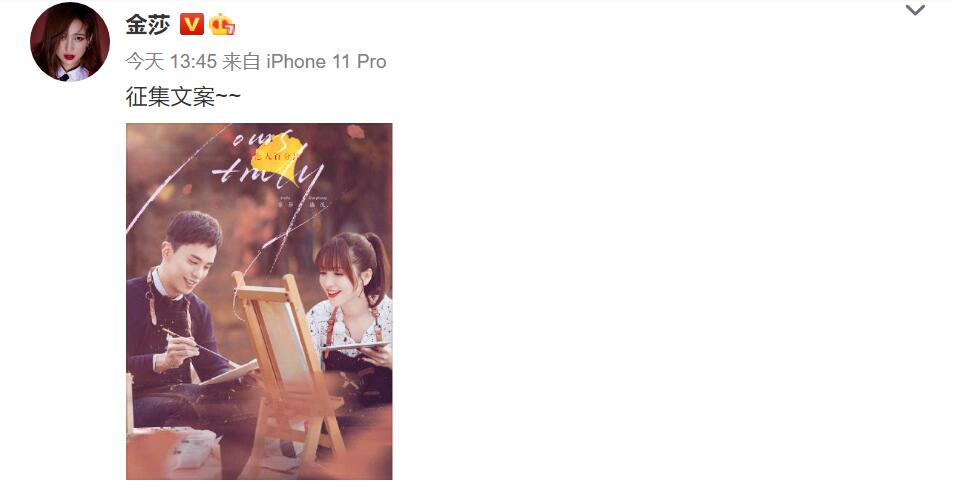
Task: Open the 金莎 username link
Action: coord(148,24)
